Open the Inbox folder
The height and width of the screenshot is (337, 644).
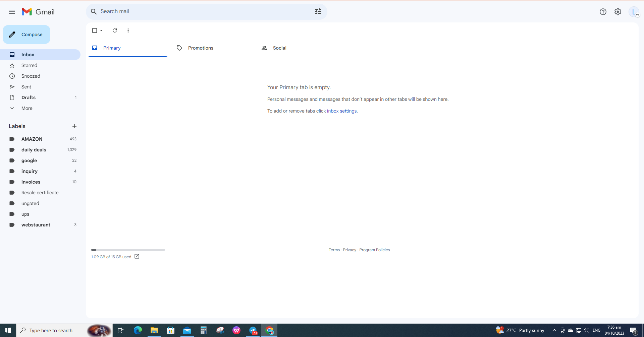point(40,55)
